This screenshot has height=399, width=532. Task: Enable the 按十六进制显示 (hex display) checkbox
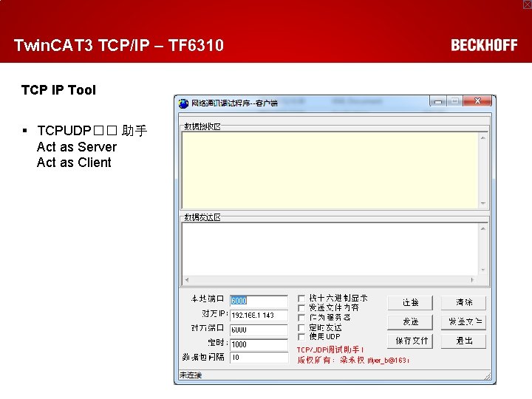point(301,299)
